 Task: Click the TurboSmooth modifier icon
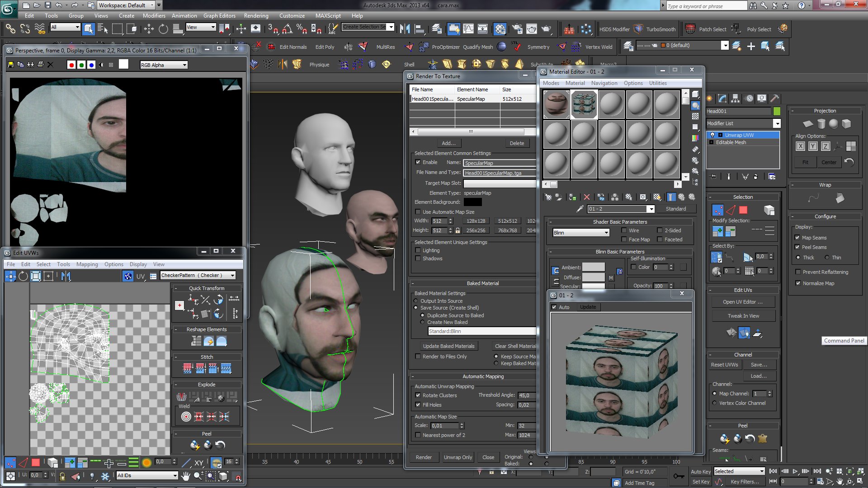pos(638,29)
